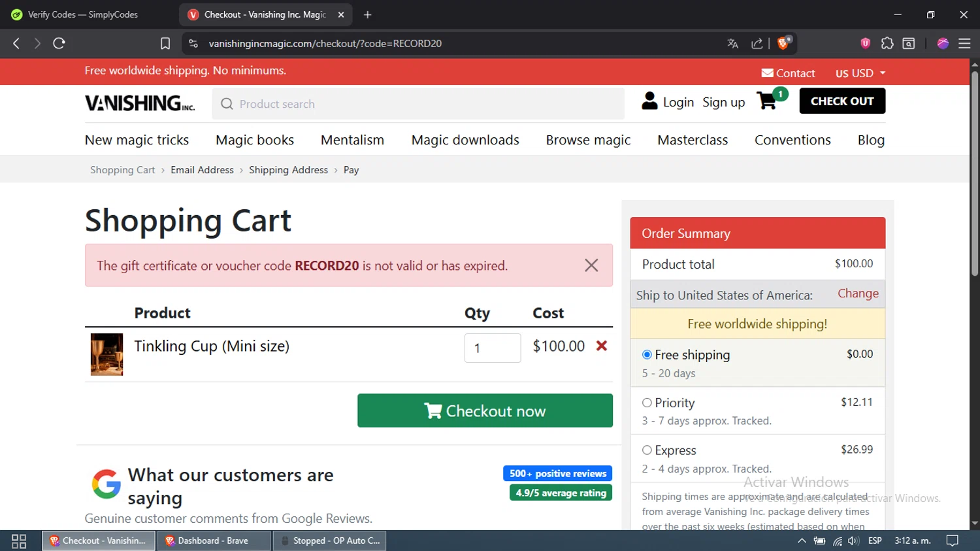The image size is (980, 551).
Task: Click the Contact link
Action: click(788, 73)
